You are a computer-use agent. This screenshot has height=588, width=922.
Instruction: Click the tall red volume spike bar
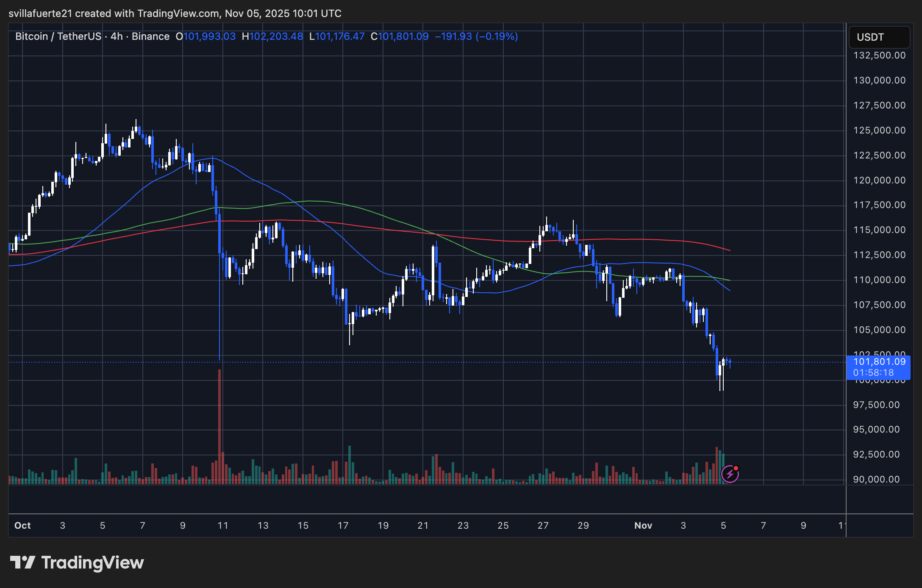pyautogui.click(x=219, y=424)
